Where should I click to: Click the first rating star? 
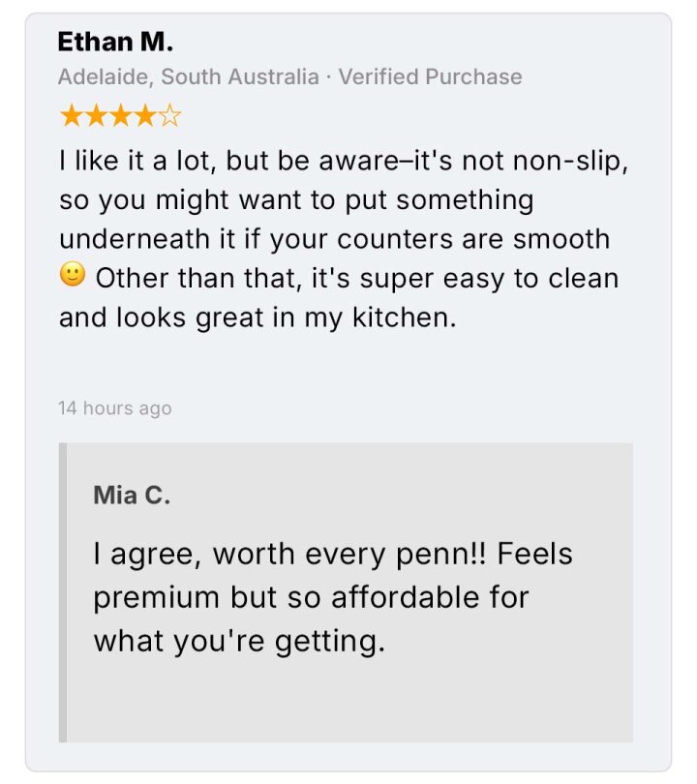pyautogui.click(x=72, y=116)
